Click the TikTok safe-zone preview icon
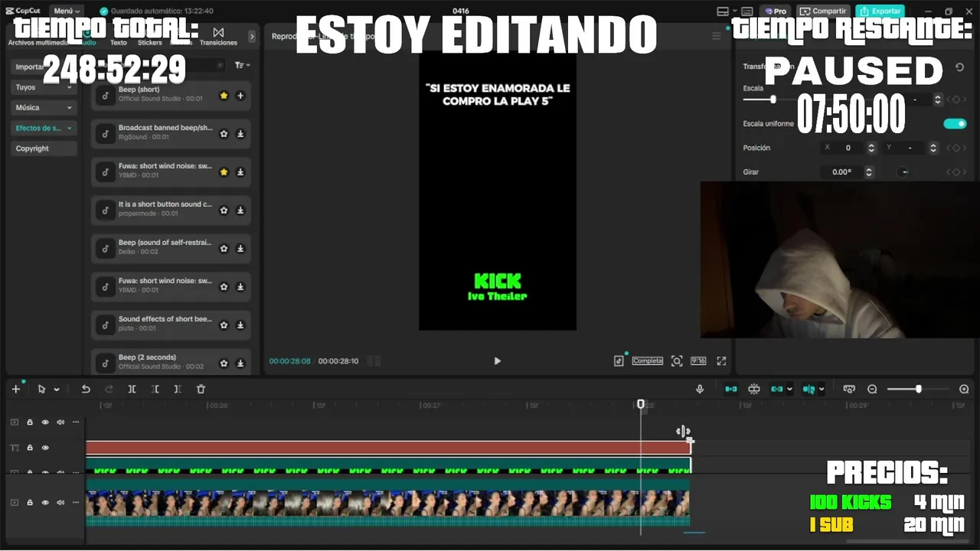Image resolution: width=980 pixels, height=551 pixels. click(619, 360)
